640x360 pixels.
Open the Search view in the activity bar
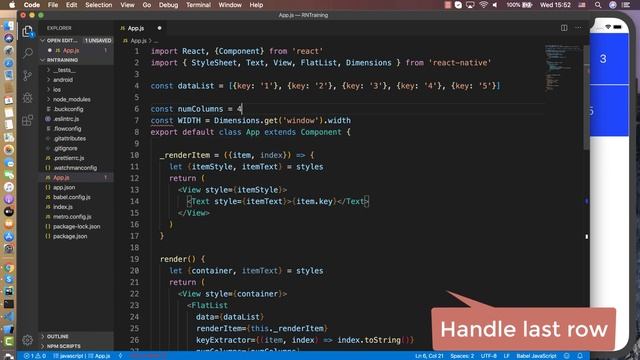27,53
